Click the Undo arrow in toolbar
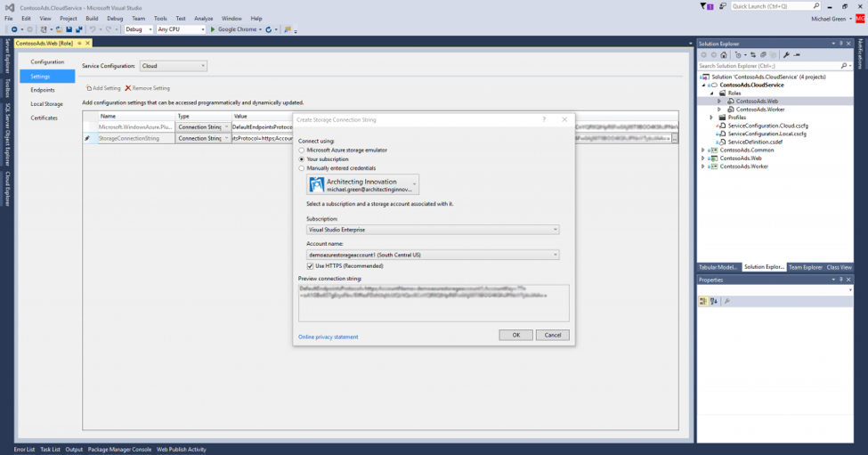868x455 pixels. coord(93,29)
